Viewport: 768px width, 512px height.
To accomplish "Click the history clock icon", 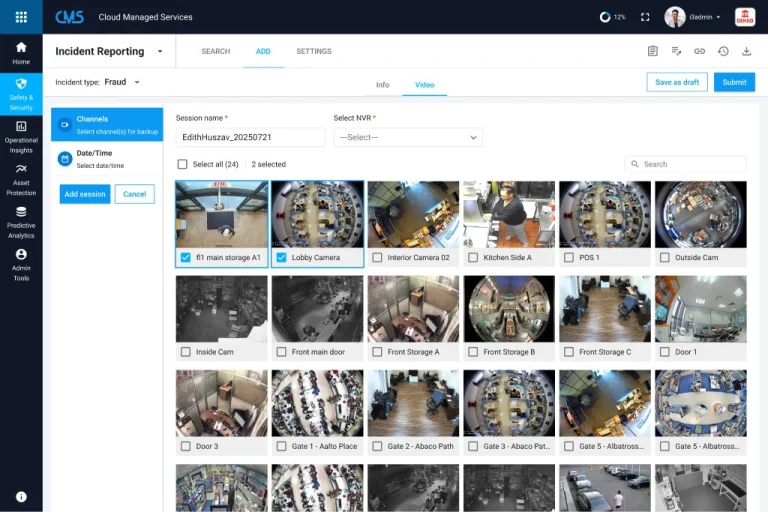I will (723, 51).
